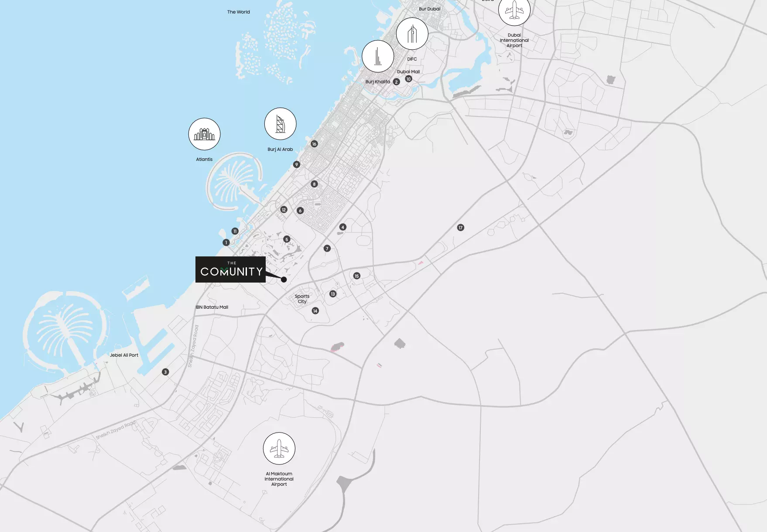Image resolution: width=767 pixels, height=532 pixels.
Task: Click the Al Maktoum International Airport icon
Action: pyautogui.click(x=279, y=448)
